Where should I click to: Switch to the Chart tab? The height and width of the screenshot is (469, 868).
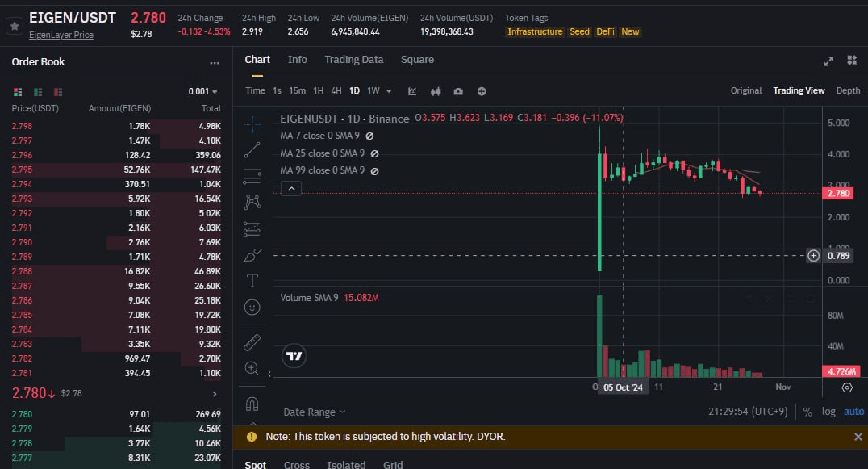pyautogui.click(x=257, y=60)
